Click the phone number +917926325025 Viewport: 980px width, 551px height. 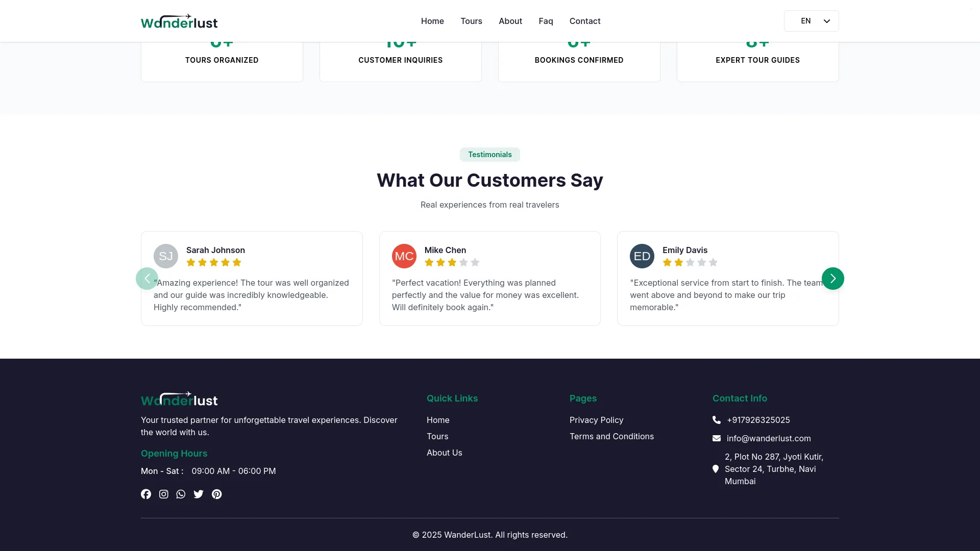pos(758,420)
